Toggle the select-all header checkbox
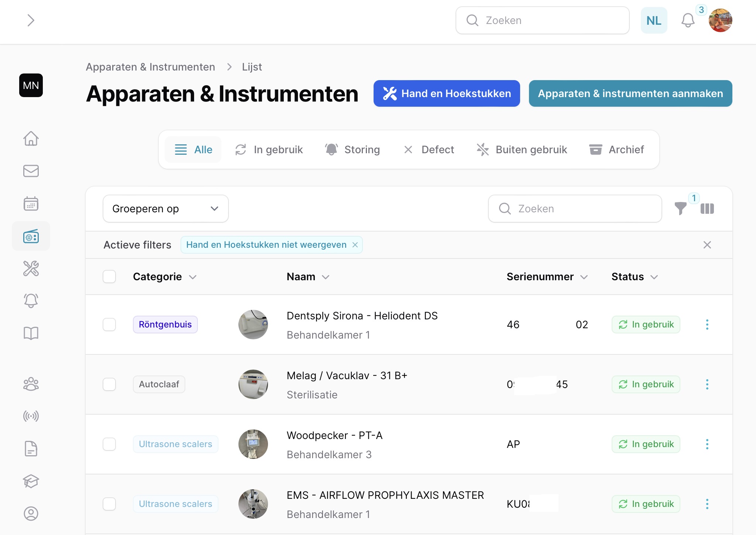756x535 pixels. pyautogui.click(x=109, y=277)
